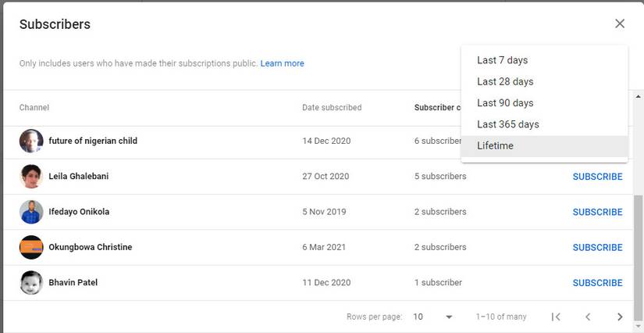Click the Subscribers dialog title
Image resolution: width=644 pixels, height=333 pixels.
tap(55, 24)
